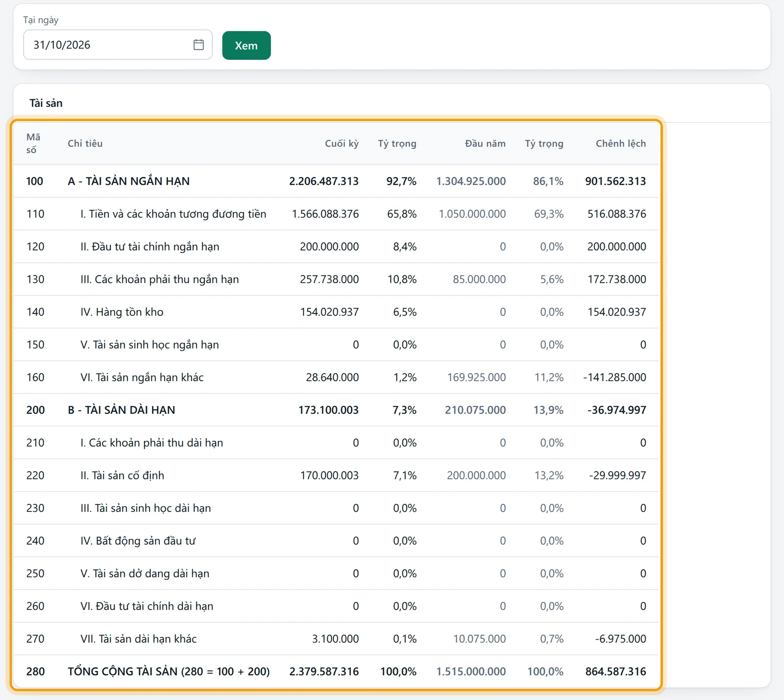The width and height of the screenshot is (784, 700).
Task: Click the Đầu năm column header
Action: click(485, 143)
